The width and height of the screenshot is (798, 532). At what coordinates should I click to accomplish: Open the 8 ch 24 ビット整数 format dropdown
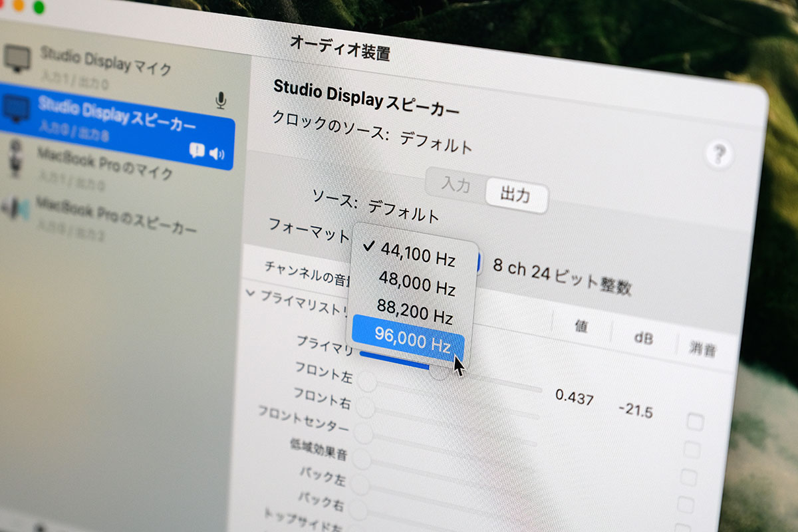(x=562, y=276)
